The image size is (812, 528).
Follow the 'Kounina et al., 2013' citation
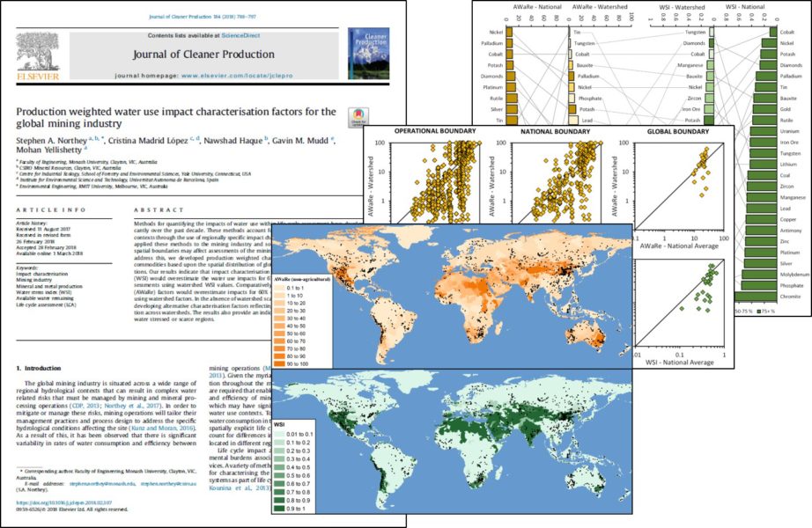pyautogui.click(x=238, y=488)
